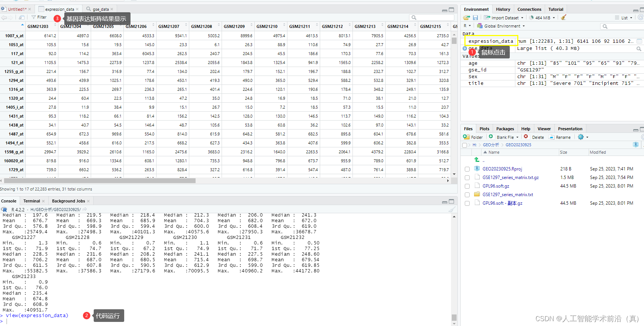Click the GEO20230925.Rproj file icon
The height and width of the screenshot is (326, 644).
click(477, 169)
